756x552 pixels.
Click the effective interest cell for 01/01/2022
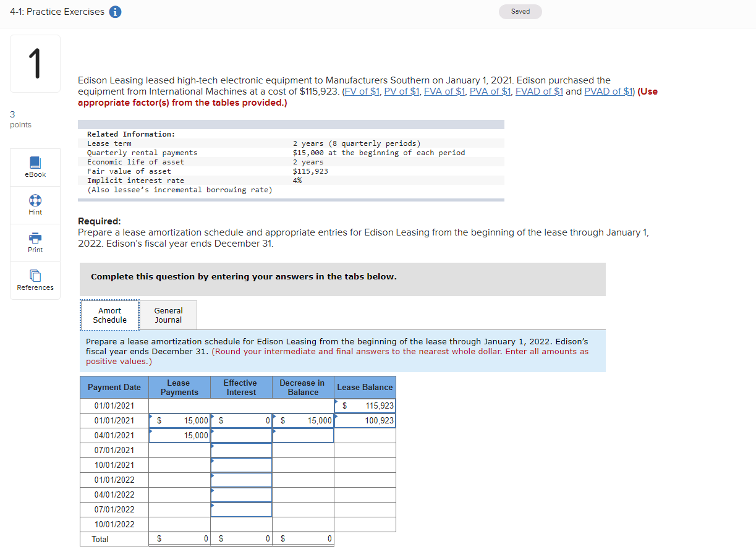pos(240,480)
